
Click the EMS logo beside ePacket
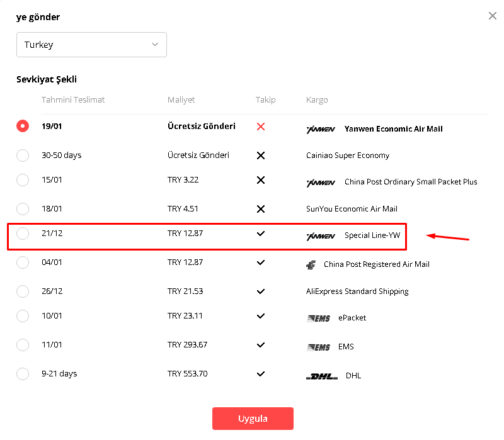coord(318,319)
